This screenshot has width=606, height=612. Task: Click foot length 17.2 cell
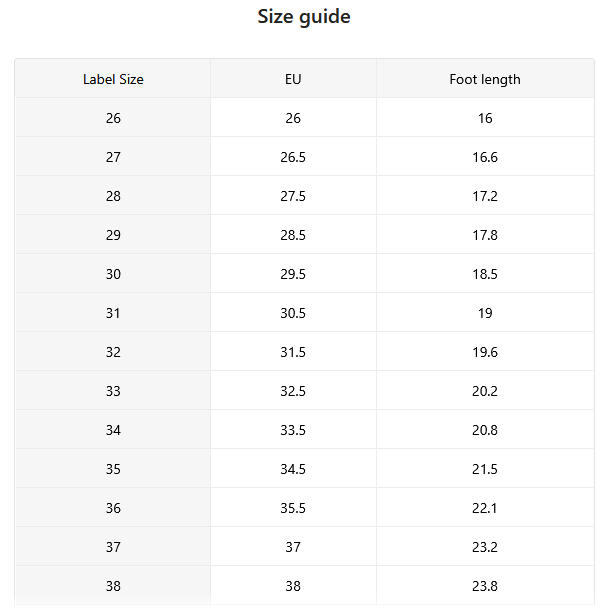(485, 196)
